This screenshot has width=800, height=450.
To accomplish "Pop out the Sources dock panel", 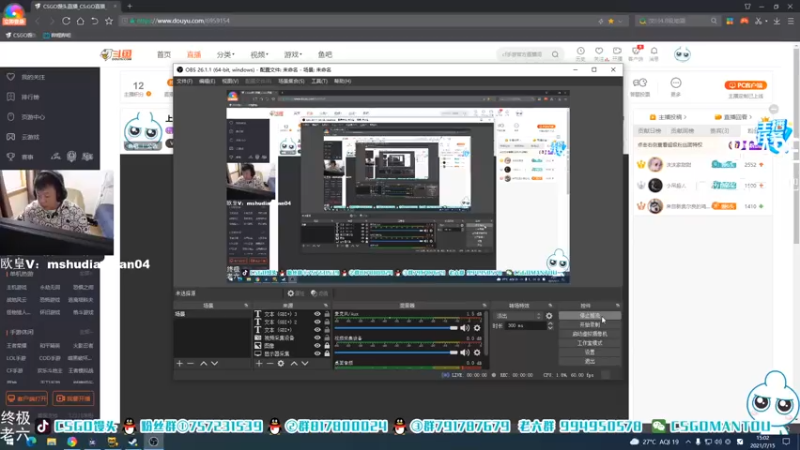I will coord(326,306).
